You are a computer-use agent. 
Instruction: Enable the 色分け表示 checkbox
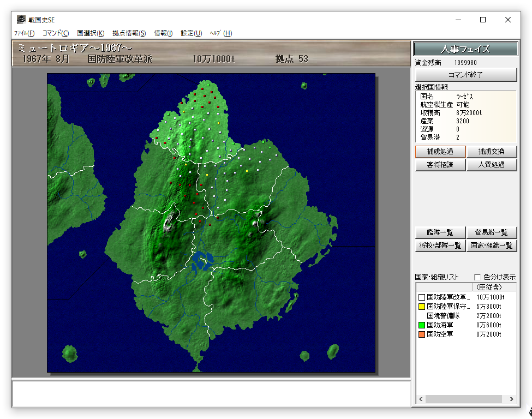[478, 277]
